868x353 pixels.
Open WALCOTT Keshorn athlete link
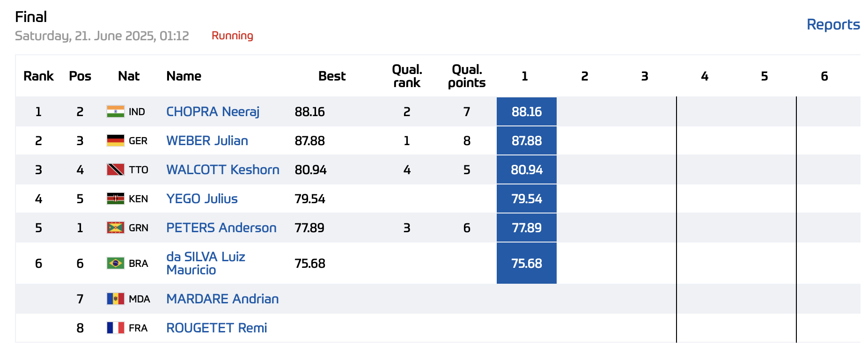point(222,169)
